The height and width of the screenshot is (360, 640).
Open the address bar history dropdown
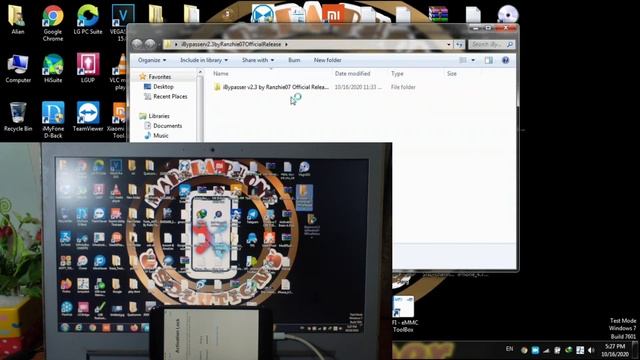(449, 44)
